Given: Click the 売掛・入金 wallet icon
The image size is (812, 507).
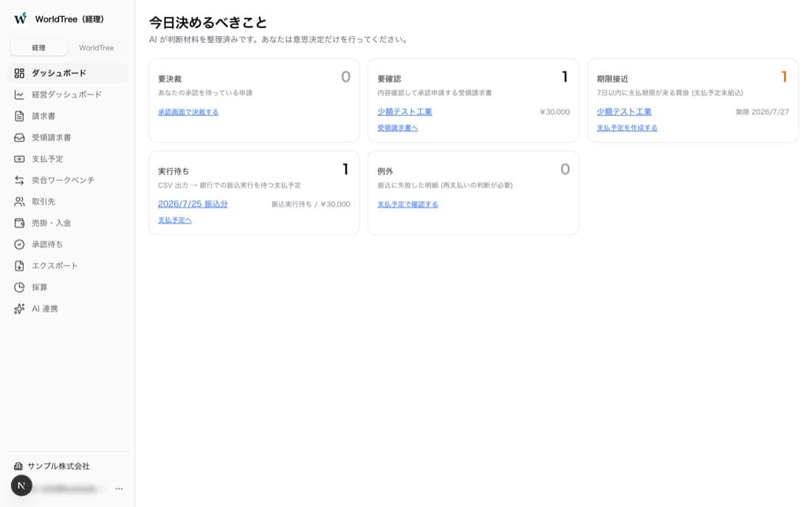Looking at the screenshot, I should tap(19, 223).
